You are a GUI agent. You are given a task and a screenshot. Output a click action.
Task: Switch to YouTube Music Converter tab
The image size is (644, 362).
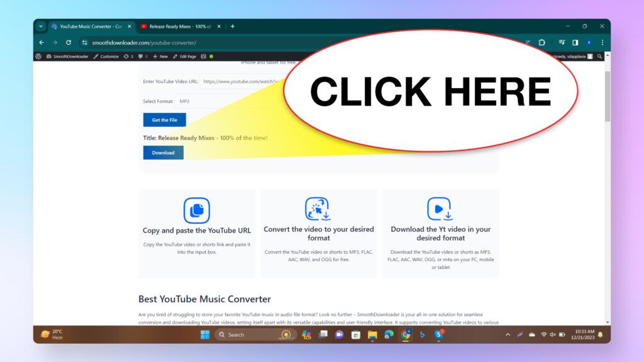coord(92,26)
